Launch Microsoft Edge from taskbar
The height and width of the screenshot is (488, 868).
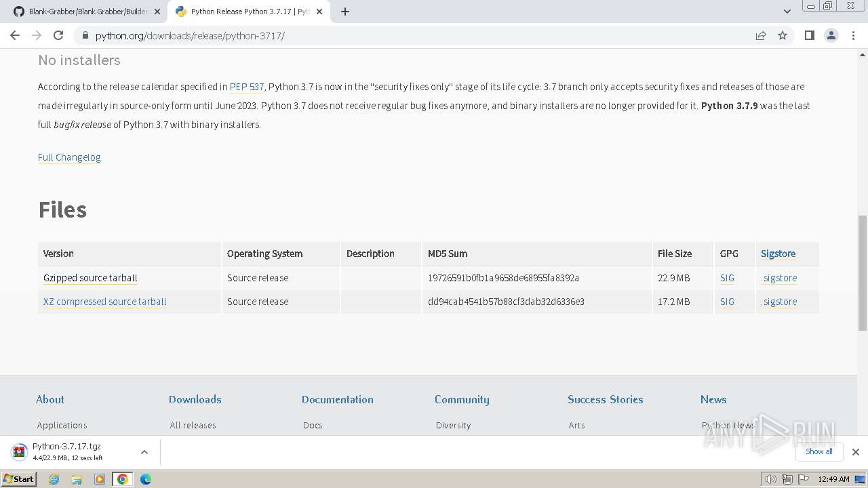click(x=146, y=479)
